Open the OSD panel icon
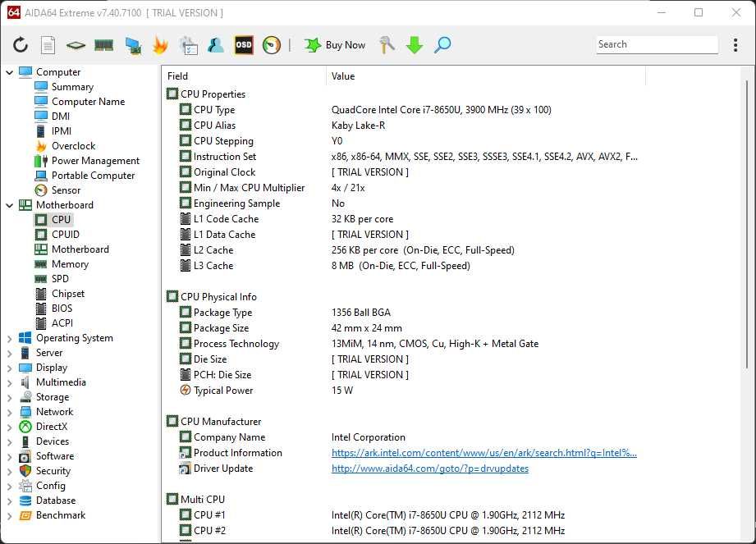Viewport: 756px width, 544px height. (244, 45)
